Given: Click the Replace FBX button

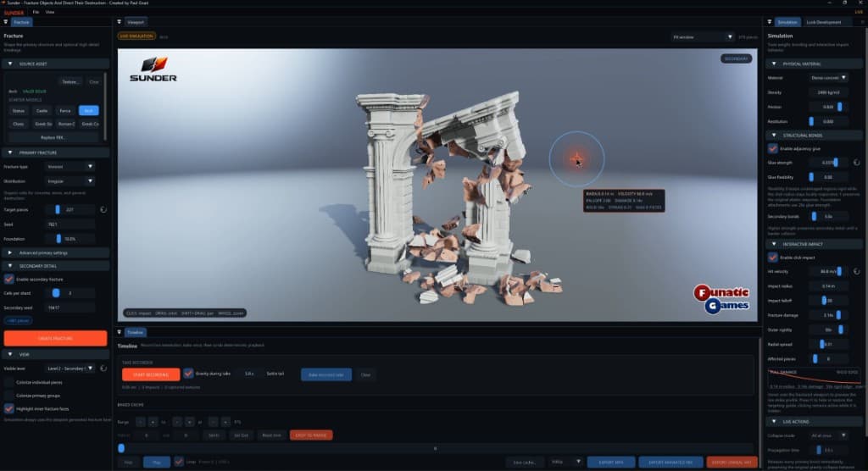Looking at the screenshot, I should (x=53, y=137).
